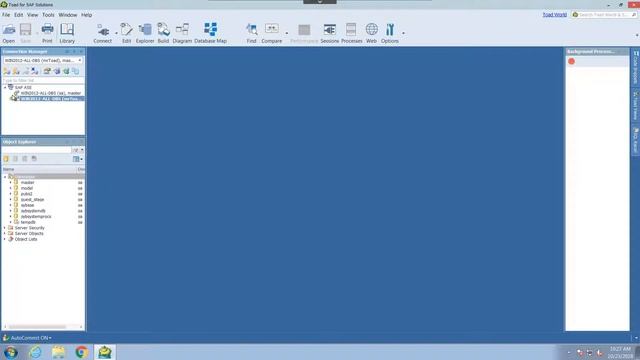Open the Processes tool
Viewport: 640px width, 360px height.
[351, 33]
